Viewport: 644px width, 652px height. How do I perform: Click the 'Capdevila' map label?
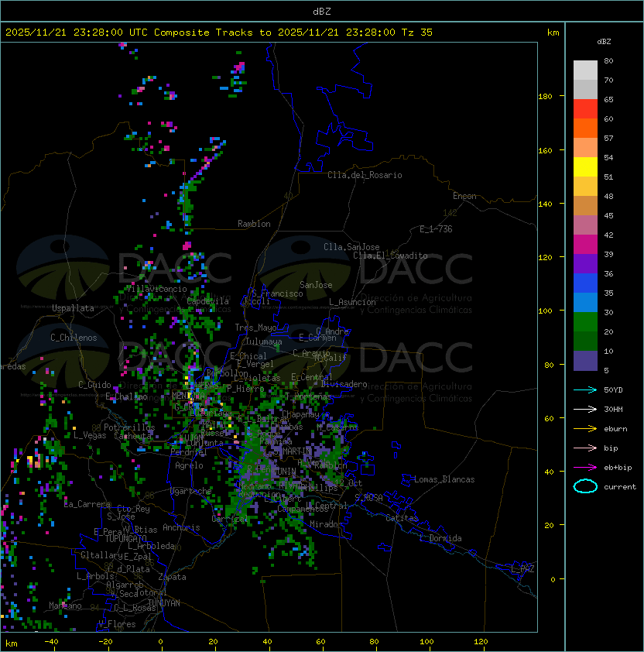click(x=208, y=301)
